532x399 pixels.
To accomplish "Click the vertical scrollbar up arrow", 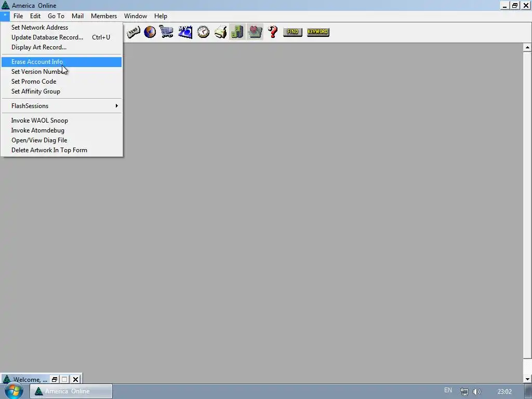I will (x=527, y=47).
